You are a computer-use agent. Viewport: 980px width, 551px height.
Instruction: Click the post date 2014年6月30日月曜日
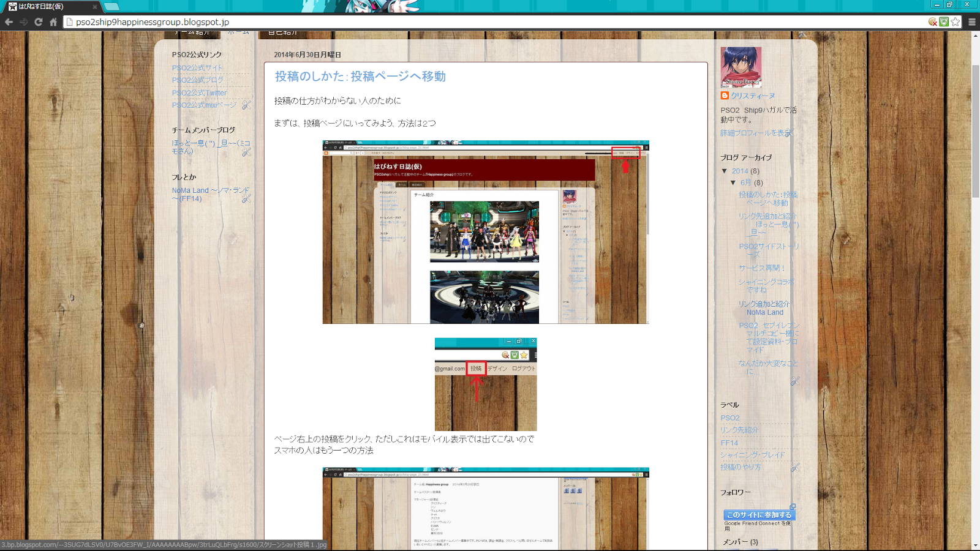point(307,55)
